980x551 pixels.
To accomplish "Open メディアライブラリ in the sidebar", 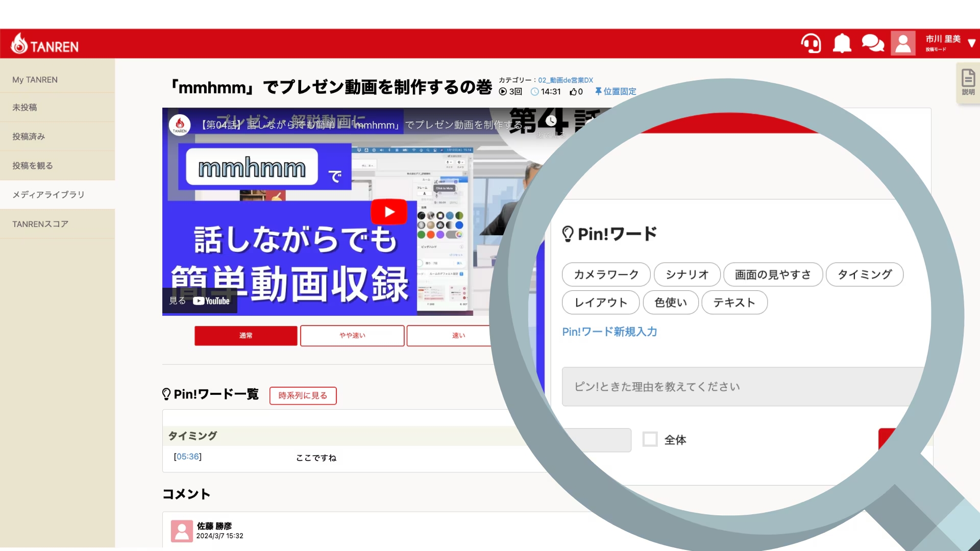I will (48, 195).
